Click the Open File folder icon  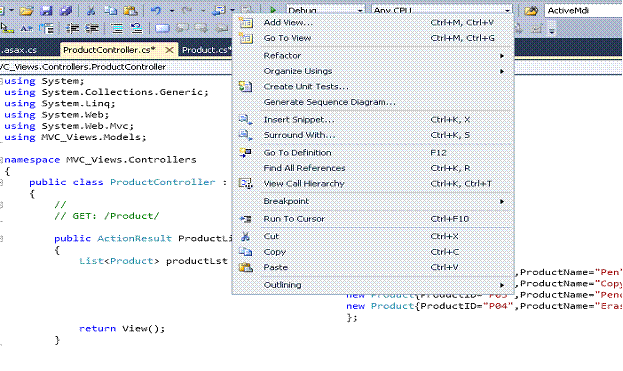point(27,10)
